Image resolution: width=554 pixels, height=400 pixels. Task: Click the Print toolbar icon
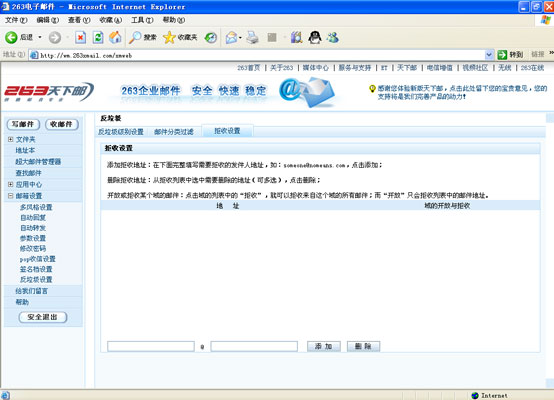pyautogui.click(x=252, y=37)
